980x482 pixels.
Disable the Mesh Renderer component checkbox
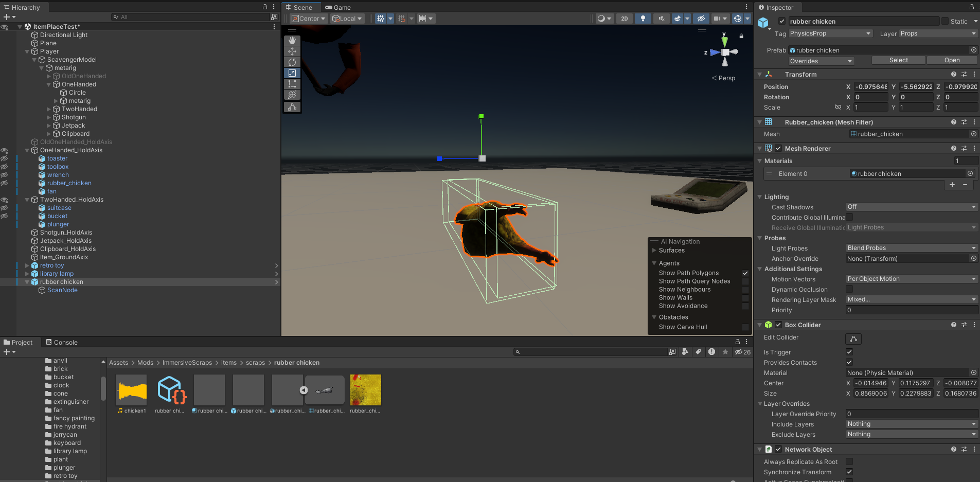[x=779, y=149]
